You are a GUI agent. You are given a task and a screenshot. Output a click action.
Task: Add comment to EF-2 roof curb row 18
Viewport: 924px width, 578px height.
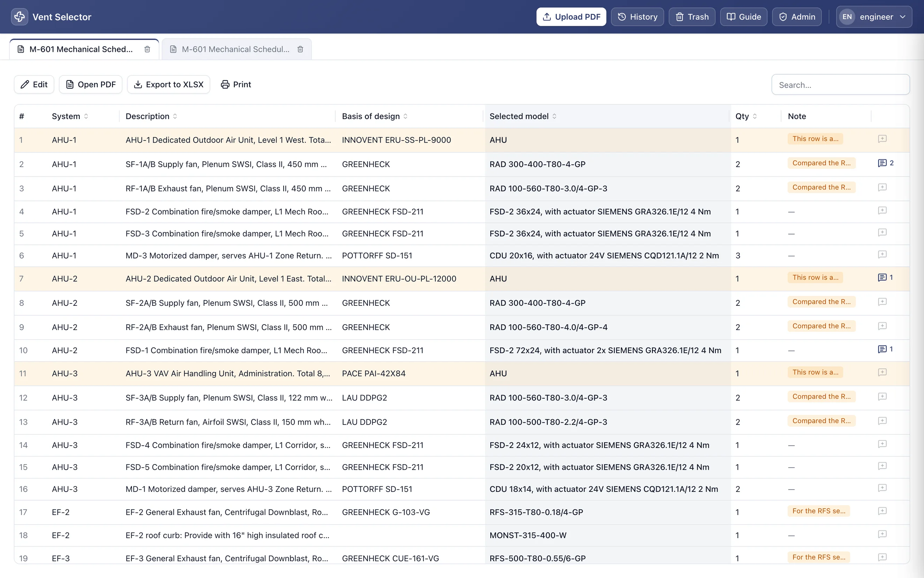(882, 534)
